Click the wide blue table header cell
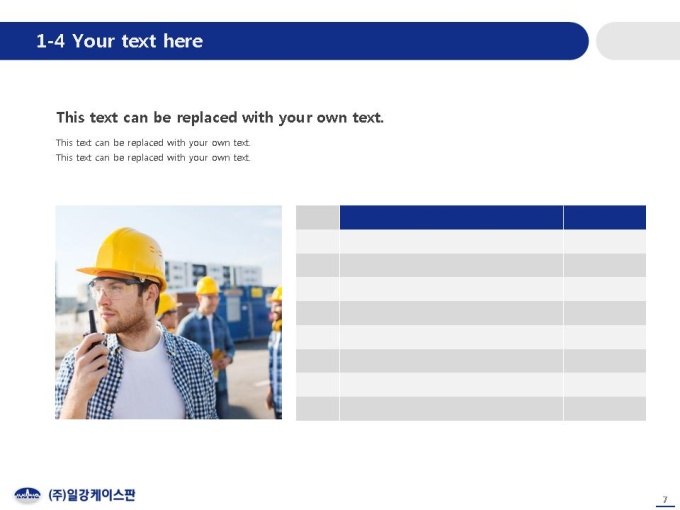Screen dimensions: 680x510 pyautogui.click(x=451, y=217)
